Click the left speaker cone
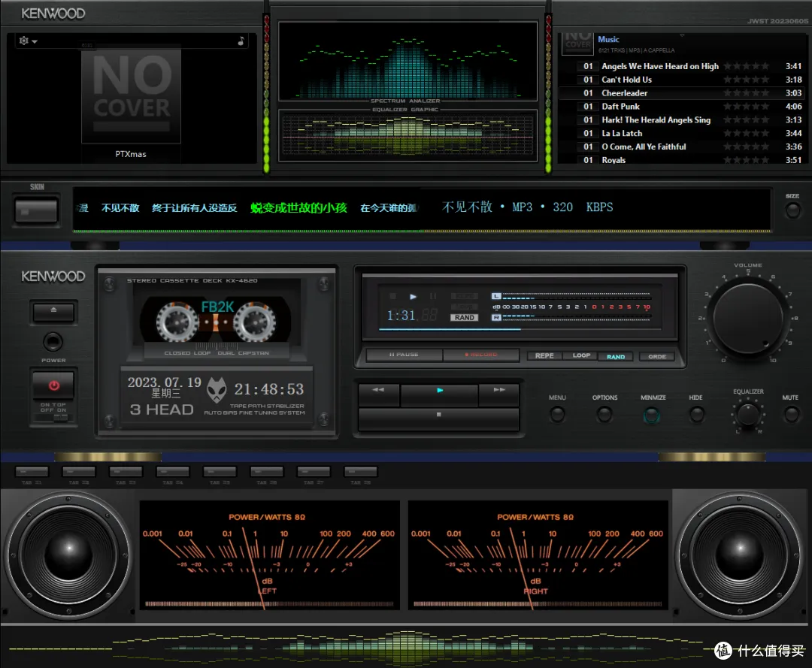812x668 pixels. [x=68, y=556]
